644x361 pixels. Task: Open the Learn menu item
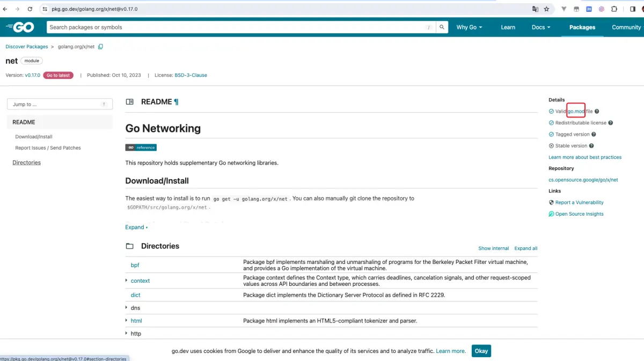coord(508,27)
